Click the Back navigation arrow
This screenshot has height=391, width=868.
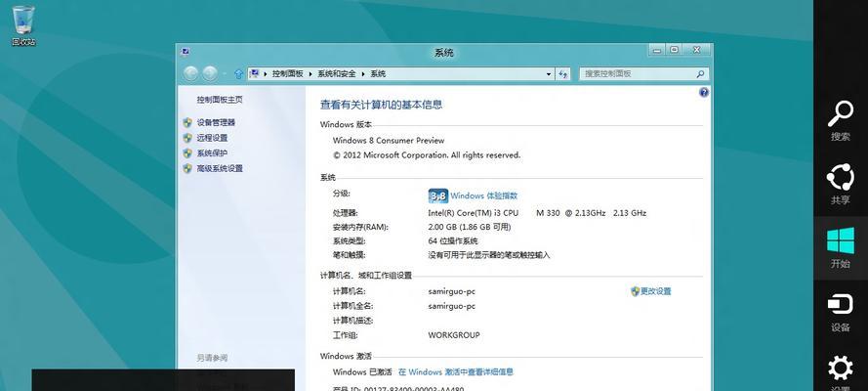click(191, 73)
